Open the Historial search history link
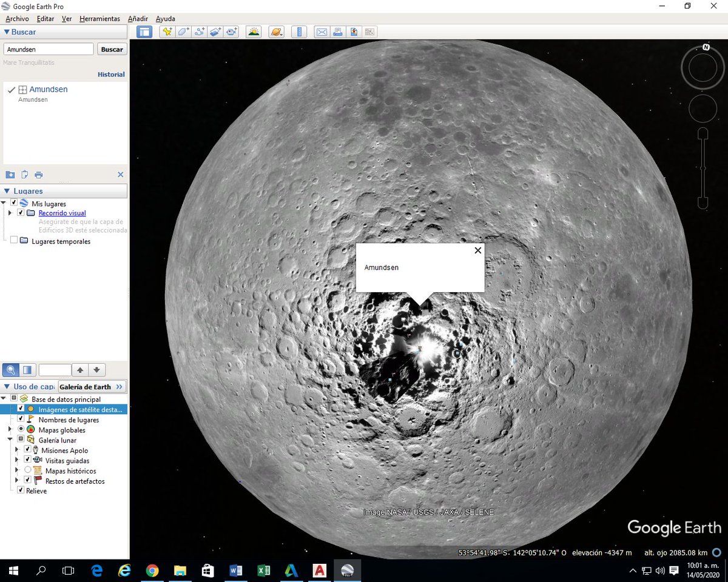728x582 pixels. click(111, 75)
